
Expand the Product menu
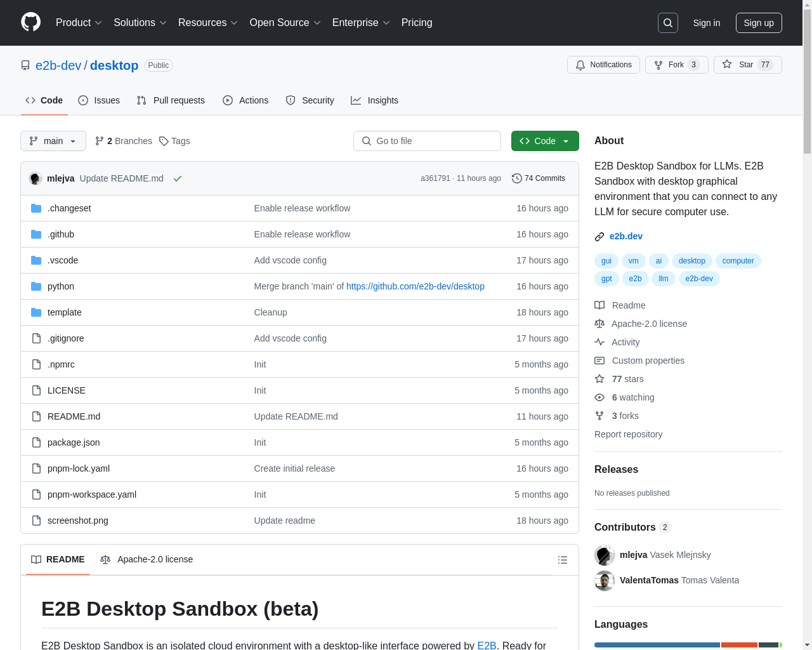79,23
